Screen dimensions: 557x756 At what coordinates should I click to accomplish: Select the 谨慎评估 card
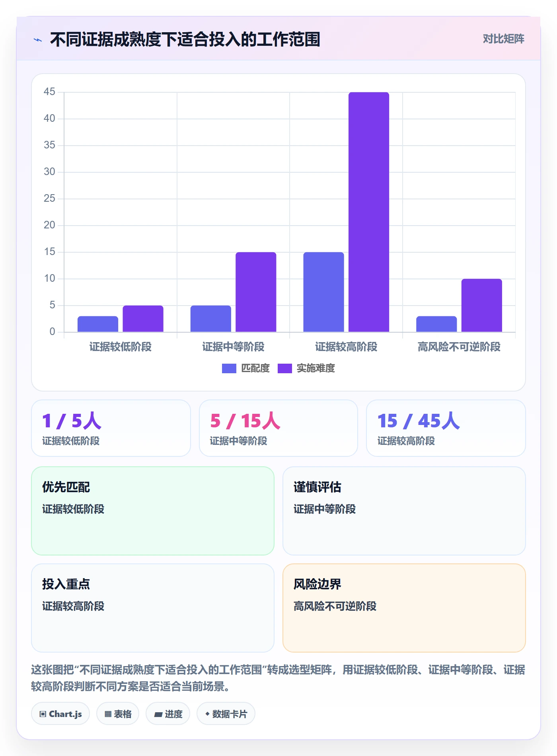click(404, 511)
